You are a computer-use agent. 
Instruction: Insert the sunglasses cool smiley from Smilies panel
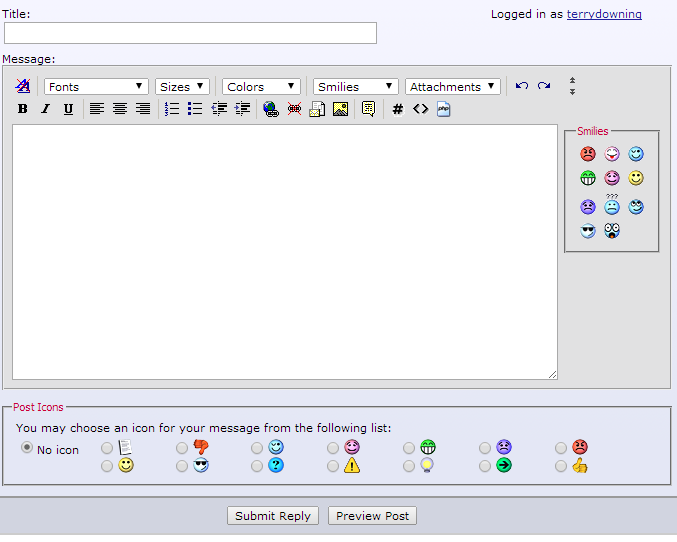(x=588, y=231)
